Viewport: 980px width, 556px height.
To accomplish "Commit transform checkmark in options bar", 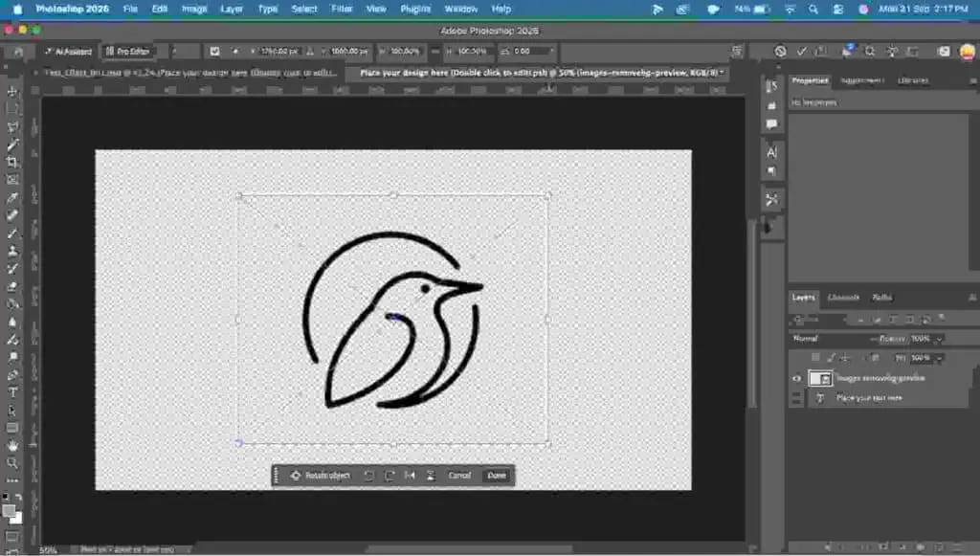I will coord(801,52).
